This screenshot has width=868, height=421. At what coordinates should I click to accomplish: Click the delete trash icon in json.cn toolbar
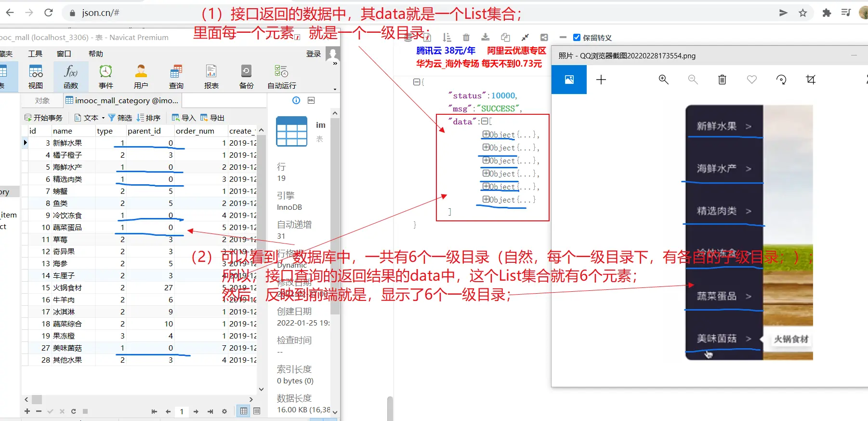coord(466,38)
